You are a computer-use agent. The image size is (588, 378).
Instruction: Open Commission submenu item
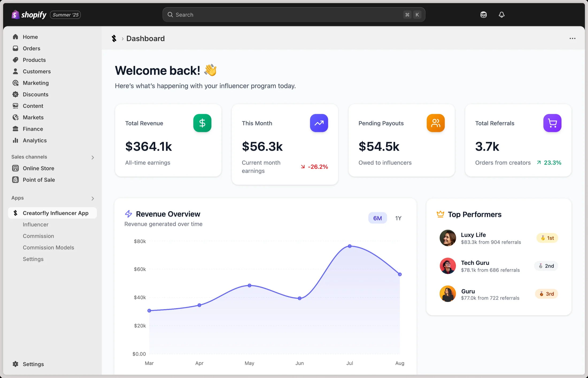pos(38,236)
